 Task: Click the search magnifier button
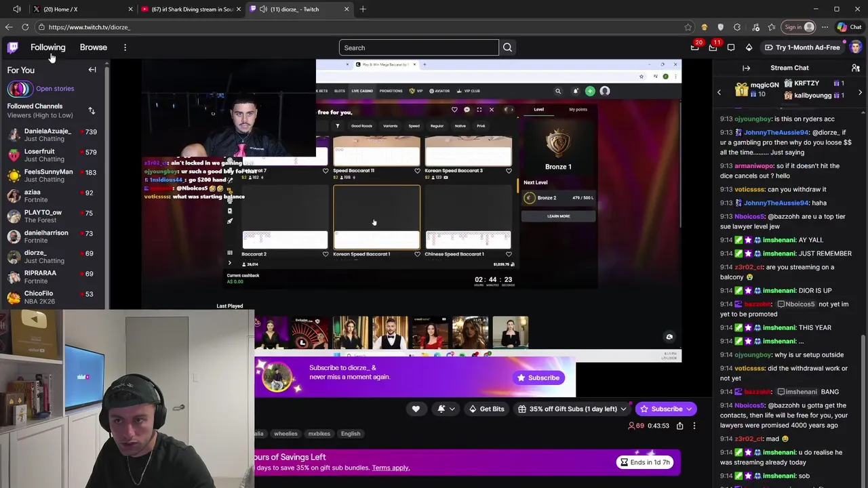coord(507,47)
